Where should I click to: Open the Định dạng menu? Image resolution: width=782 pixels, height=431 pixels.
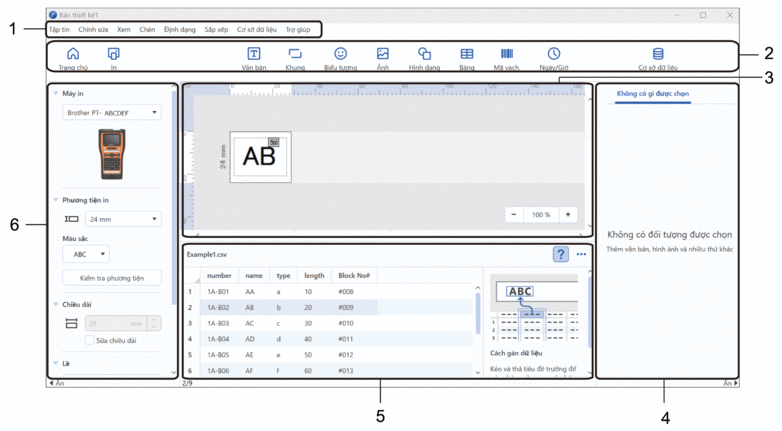coord(179,30)
